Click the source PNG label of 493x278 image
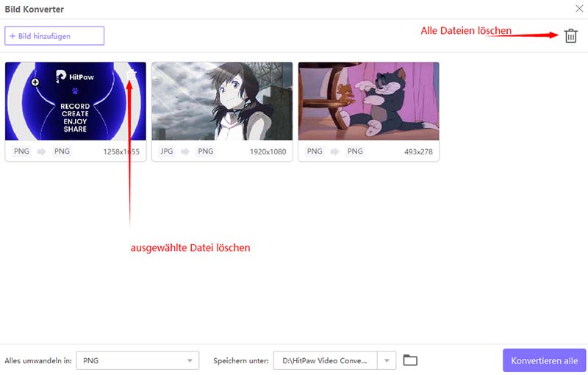The image size is (588, 375). coord(315,151)
